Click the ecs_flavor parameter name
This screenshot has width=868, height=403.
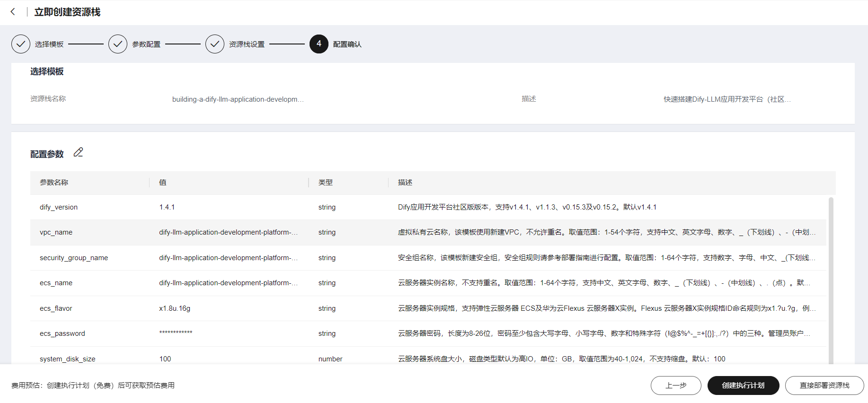tap(56, 308)
